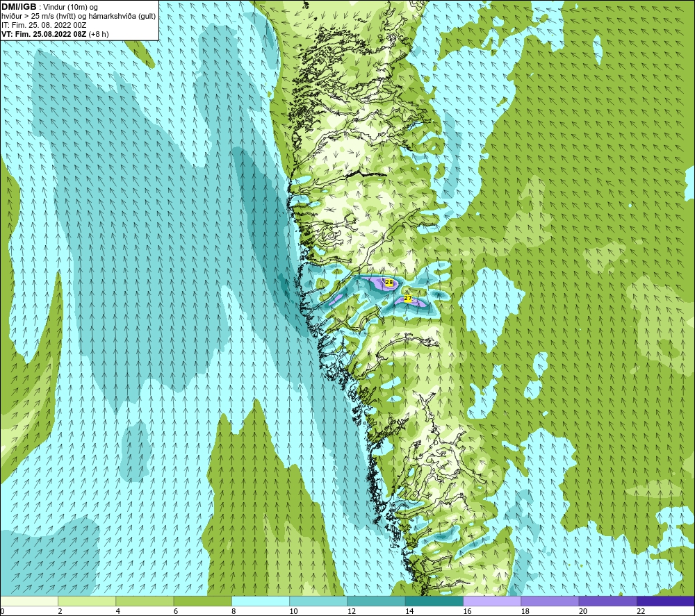Click the darkest purple swatch above 22

point(665,601)
